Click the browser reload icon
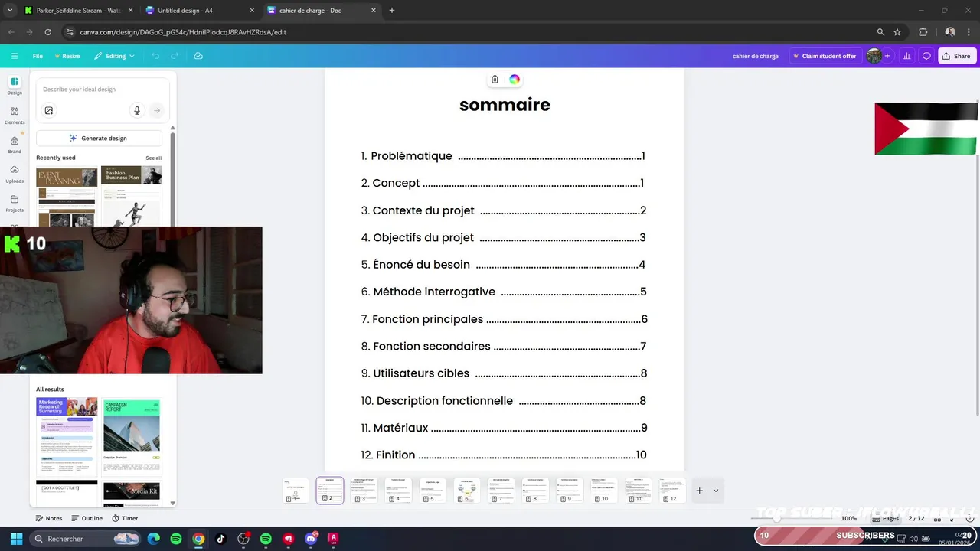 tap(47, 32)
